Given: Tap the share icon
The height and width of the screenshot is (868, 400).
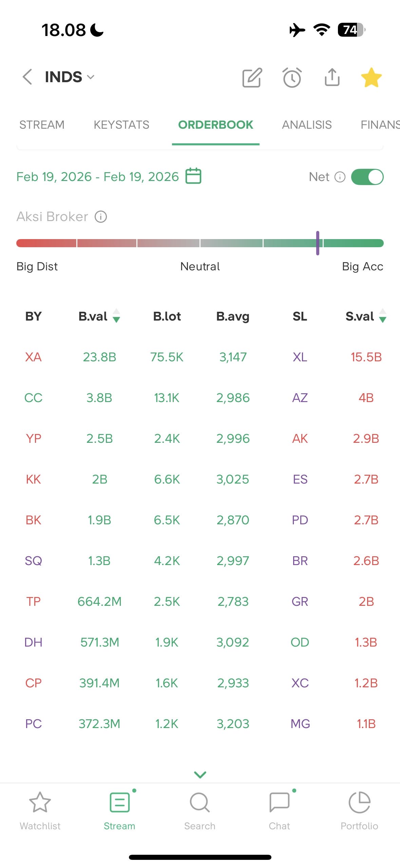Looking at the screenshot, I should coord(332,77).
